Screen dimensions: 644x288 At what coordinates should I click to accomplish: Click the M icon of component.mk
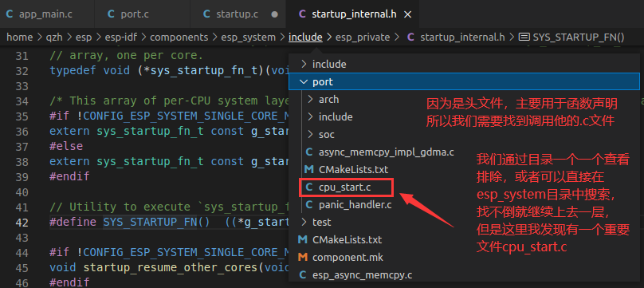click(303, 257)
